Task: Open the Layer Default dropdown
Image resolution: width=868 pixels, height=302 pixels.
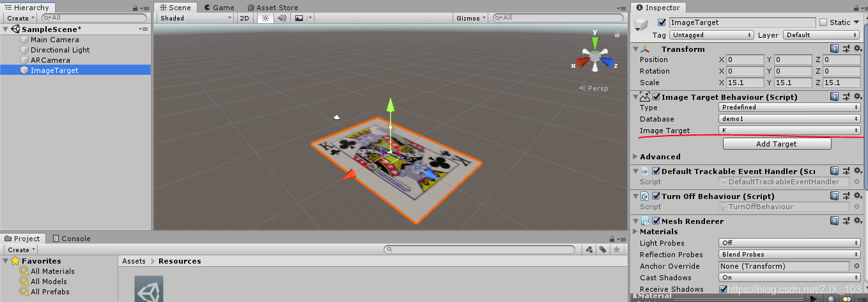Action: coord(821,35)
